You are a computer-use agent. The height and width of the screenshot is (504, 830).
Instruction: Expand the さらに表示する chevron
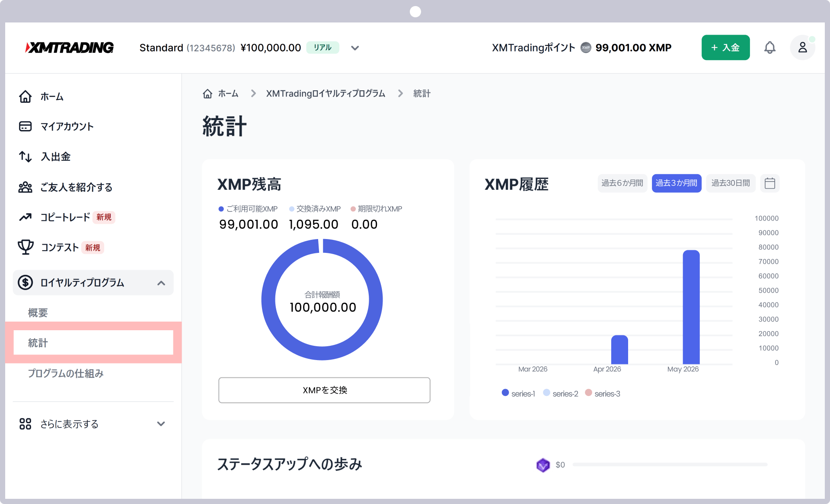point(161,424)
